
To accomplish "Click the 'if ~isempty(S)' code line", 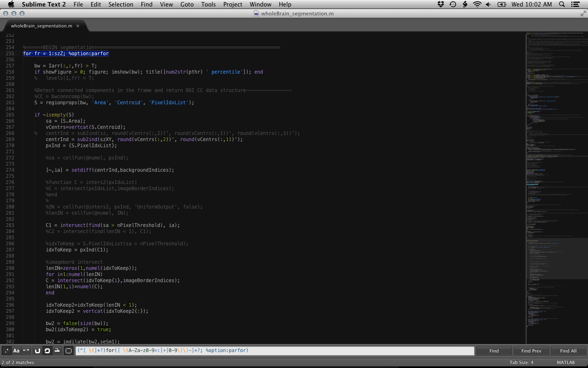I will 54,115.
